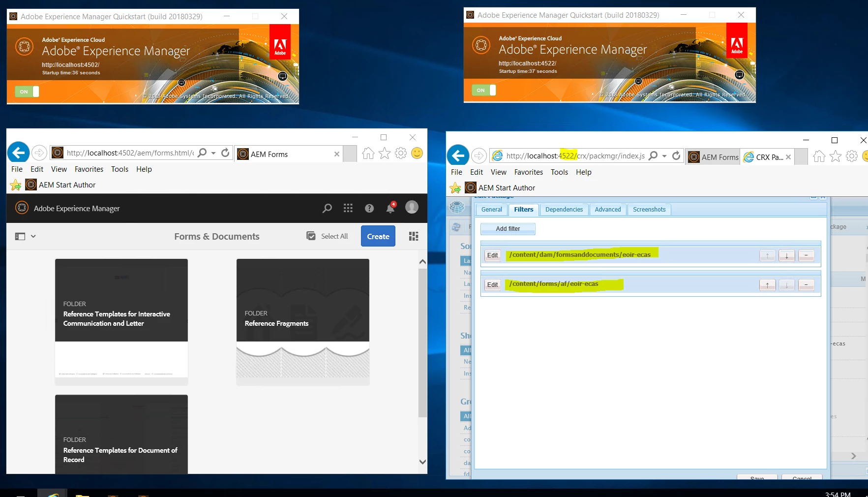Move formsanddocuments filter down
The image size is (868, 497).
787,255
